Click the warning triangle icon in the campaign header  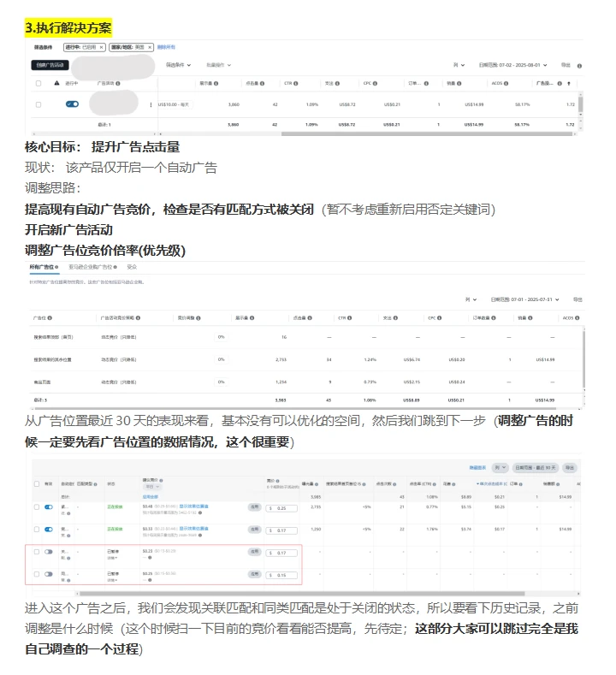pos(56,83)
